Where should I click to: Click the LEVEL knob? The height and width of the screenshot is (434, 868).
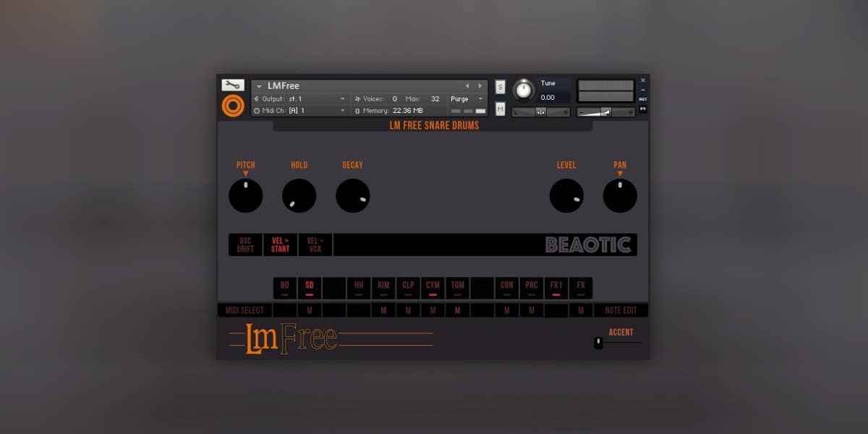tap(566, 196)
